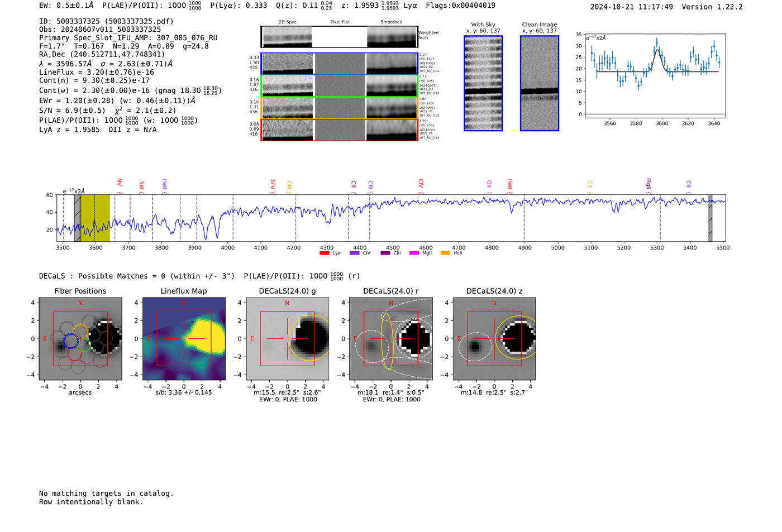Click the ID 5003337325 text line
Screen dimensions: 782x532
(106, 21)
